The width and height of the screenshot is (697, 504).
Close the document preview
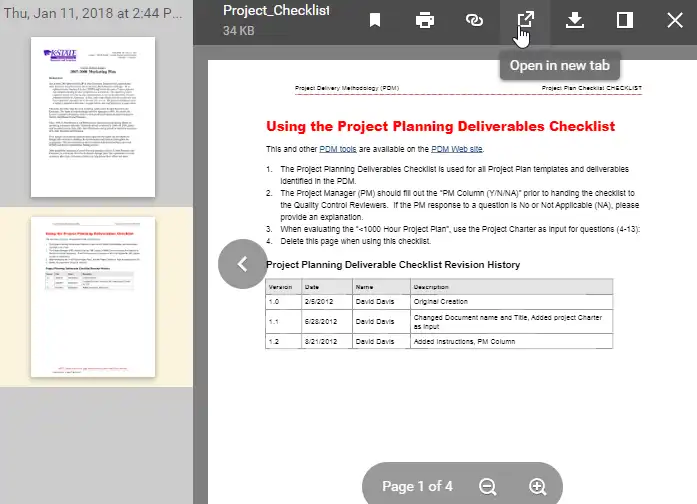click(x=675, y=20)
